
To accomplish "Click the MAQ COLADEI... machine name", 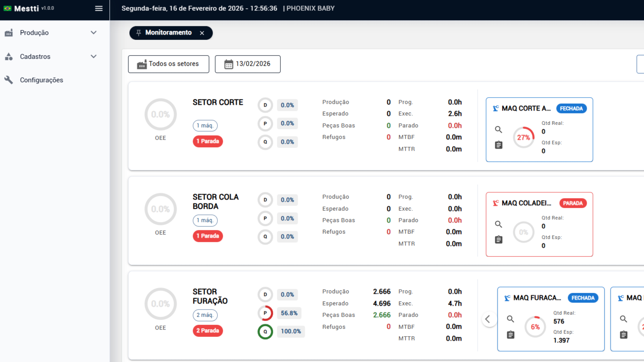I will [x=526, y=203].
